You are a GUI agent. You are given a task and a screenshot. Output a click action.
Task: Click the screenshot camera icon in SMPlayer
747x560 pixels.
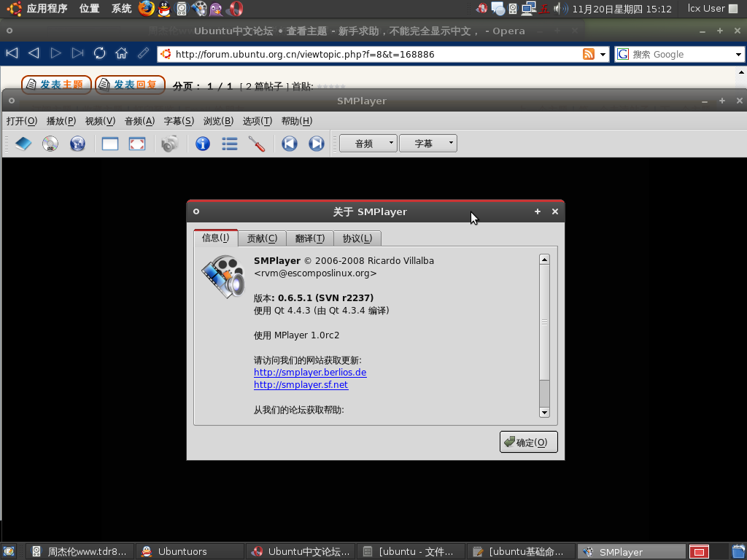point(169,144)
